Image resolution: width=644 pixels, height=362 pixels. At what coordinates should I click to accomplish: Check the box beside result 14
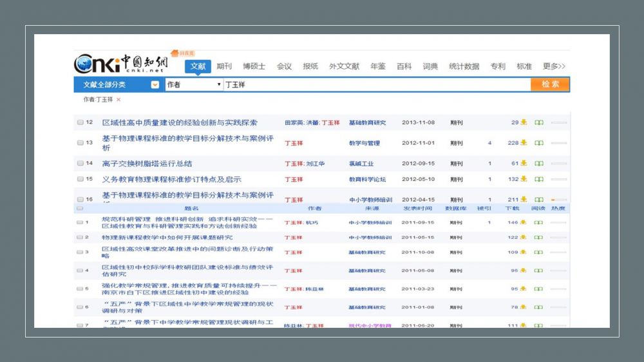[80, 164]
